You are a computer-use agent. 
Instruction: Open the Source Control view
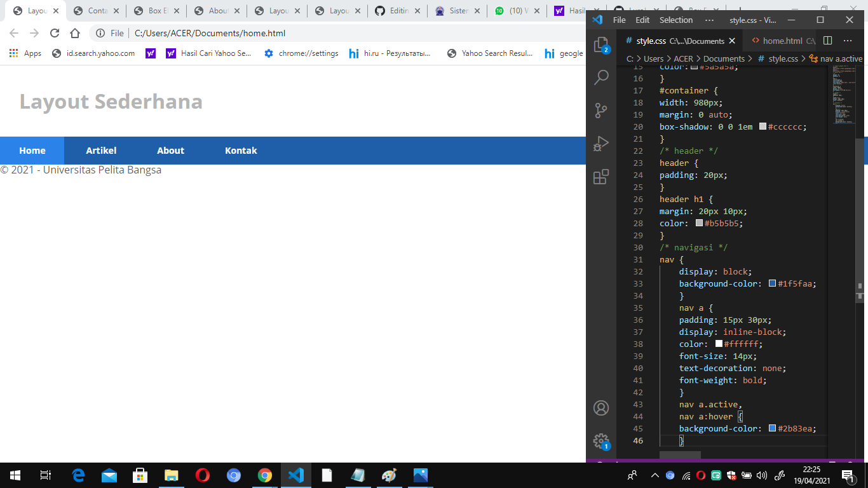tap(602, 110)
